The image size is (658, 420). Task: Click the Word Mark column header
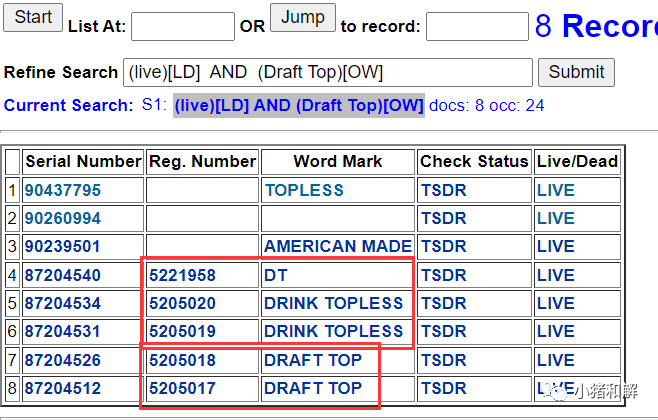(x=338, y=162)
